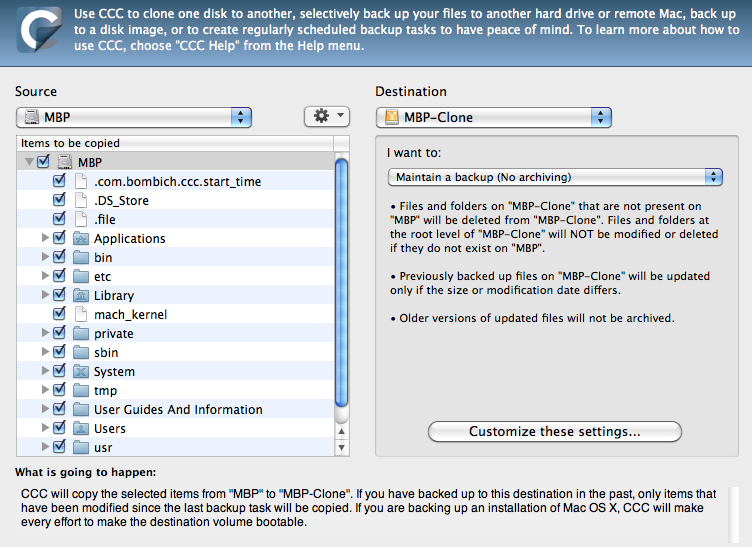Uncheck the Applications checkbox

click(x=59, y=238)
